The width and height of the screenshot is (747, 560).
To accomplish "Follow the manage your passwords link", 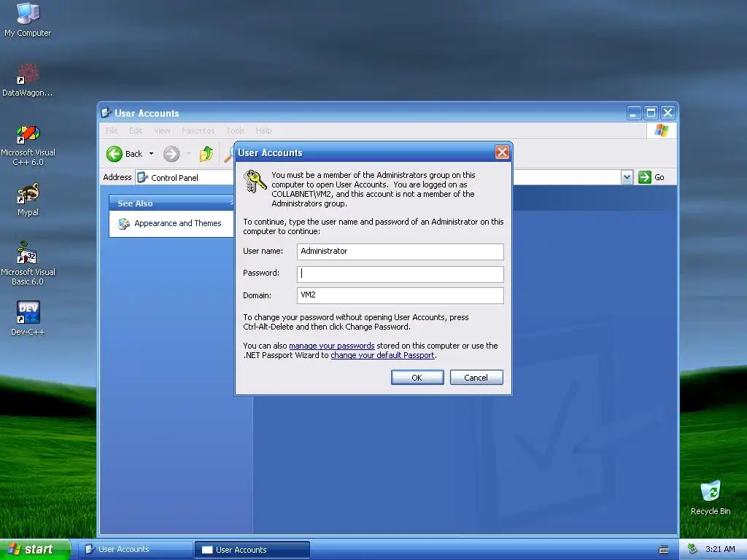I will pos(332,346).
